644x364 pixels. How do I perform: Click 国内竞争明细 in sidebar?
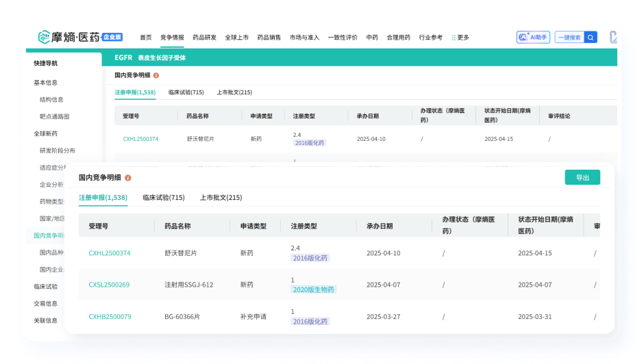pyautogui.click(x=49, y=235)
